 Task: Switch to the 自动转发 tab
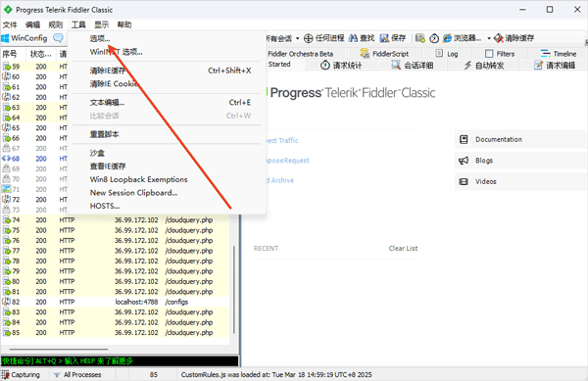[484, 66]
